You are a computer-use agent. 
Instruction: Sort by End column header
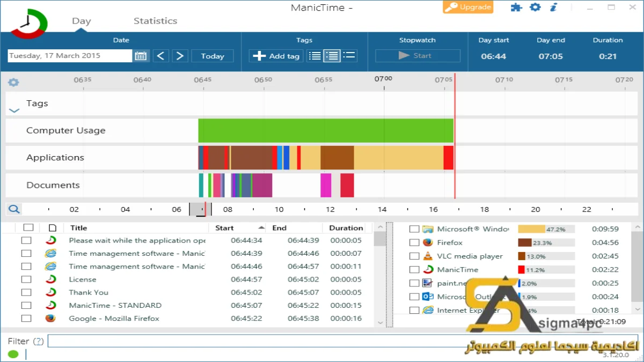tap(295, 228)
